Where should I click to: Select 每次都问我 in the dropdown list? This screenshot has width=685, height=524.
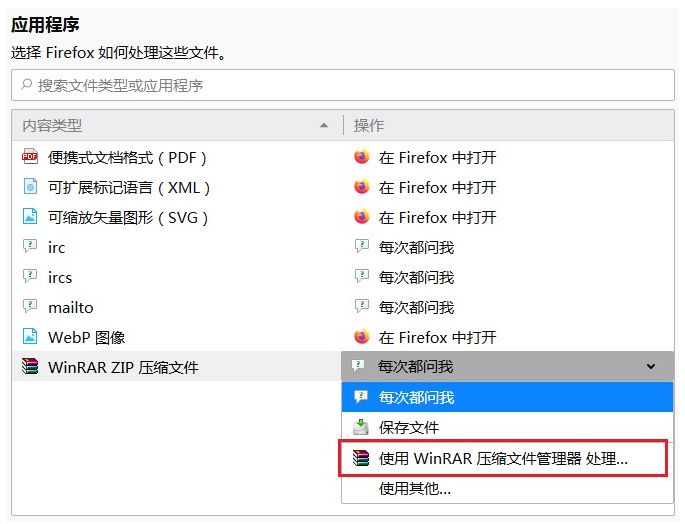click(416, 397)
